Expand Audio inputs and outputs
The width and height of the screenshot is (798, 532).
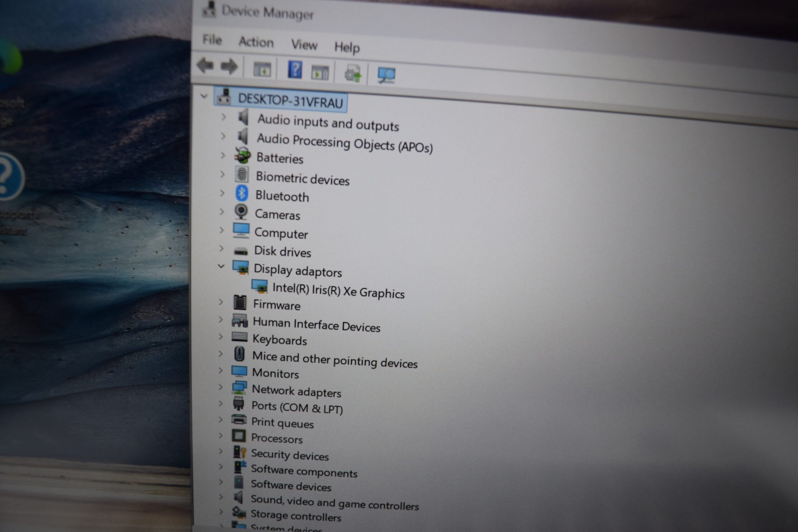[223, 117]
